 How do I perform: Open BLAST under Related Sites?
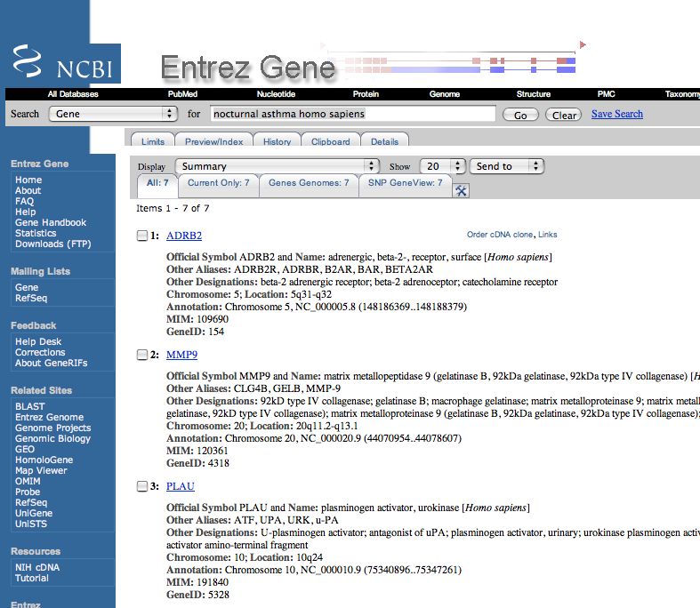pos(29,406)
